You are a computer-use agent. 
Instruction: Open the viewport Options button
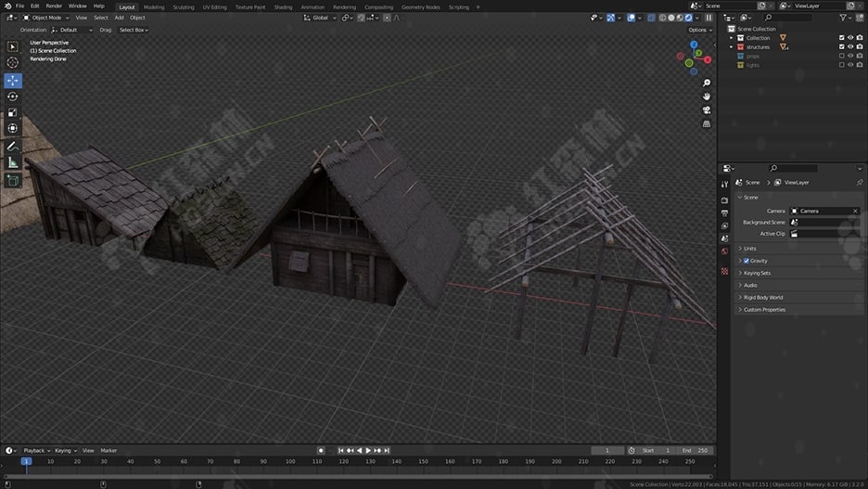(x=699, y=30)
